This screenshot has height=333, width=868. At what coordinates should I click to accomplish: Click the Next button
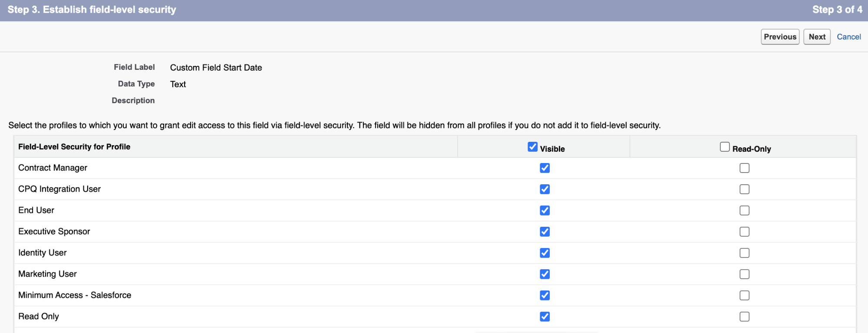pos(816,37)
